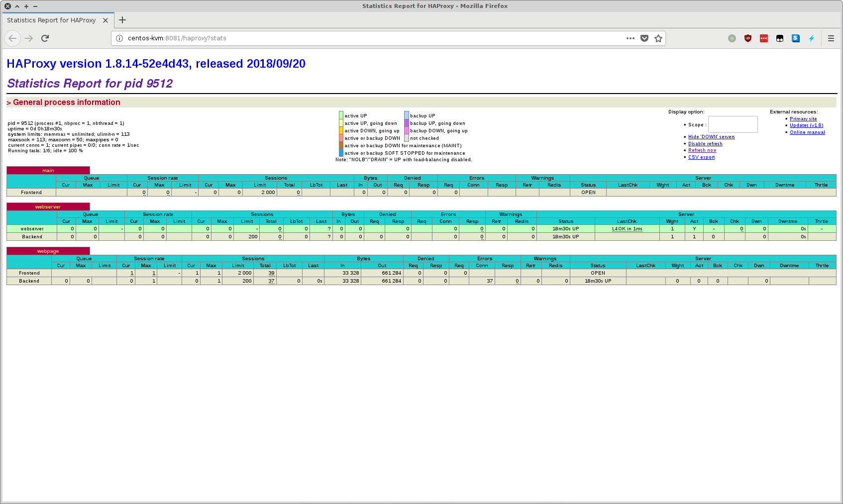Reload the HAProxy stats page
The width and height of the screenshot is (843, 504).
[x=45, y=38]
